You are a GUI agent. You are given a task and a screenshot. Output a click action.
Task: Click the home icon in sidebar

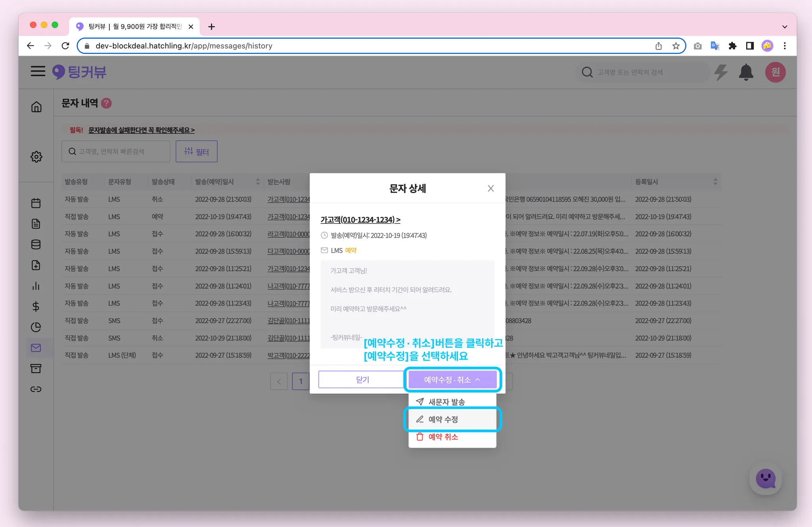[36, 107]
